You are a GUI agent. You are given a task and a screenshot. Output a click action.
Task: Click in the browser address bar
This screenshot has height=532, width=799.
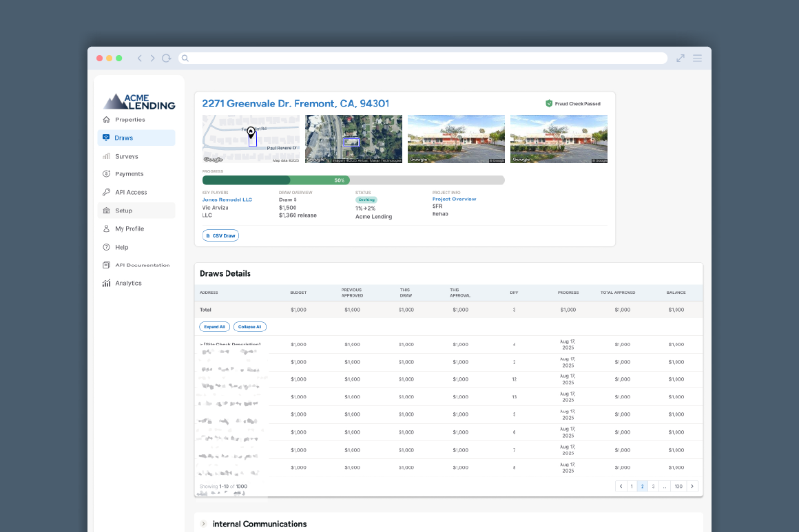coord(423,58)
